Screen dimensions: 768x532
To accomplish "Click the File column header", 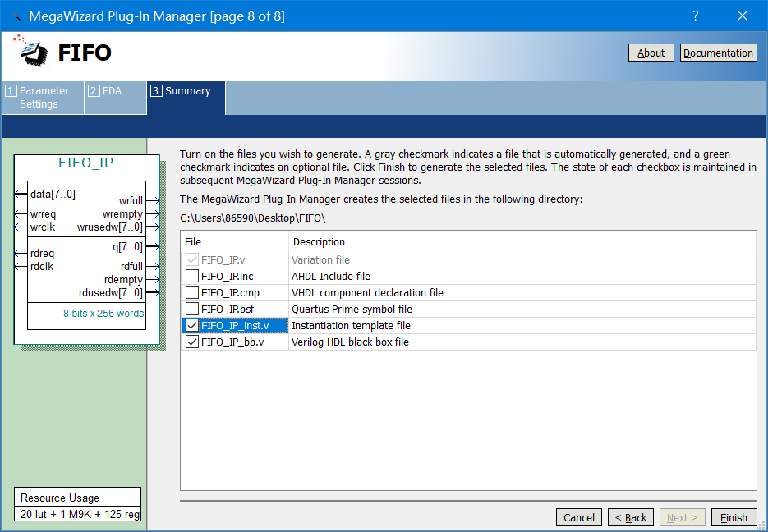I will [x=193, y=241].
